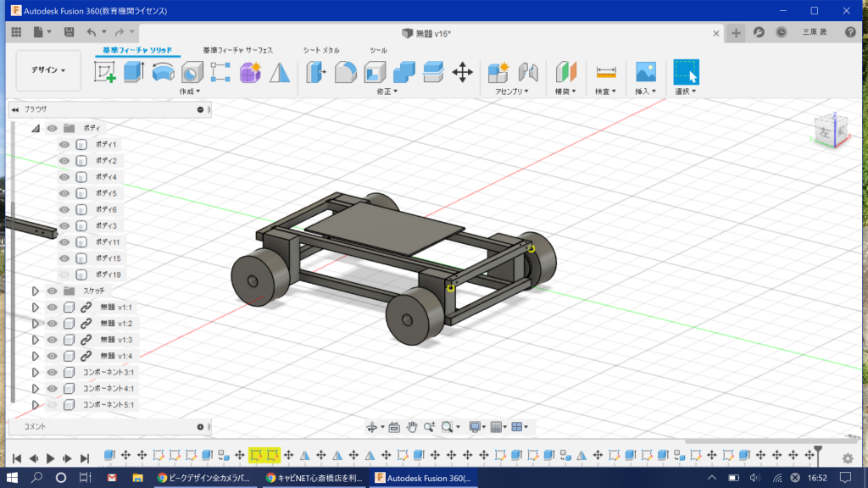Open the Help question mark icon
The width and height of the screenshot is (868, 488).
click(850, 33)
